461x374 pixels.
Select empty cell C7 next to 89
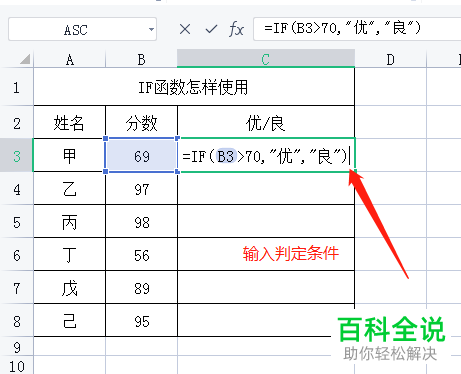[x=266, y=288]
